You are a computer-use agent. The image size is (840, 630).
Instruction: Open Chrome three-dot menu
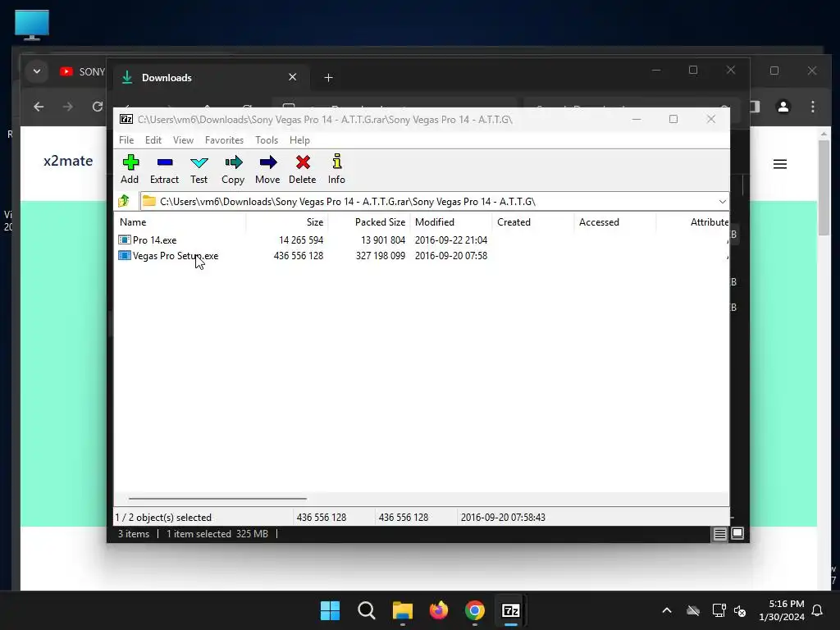(x=813, y=107)
